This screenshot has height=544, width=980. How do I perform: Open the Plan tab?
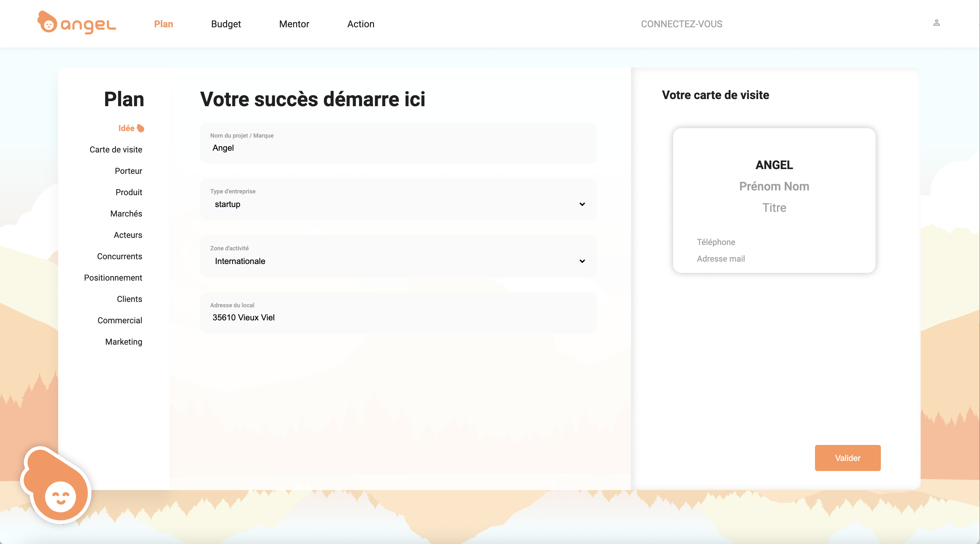(x=164, y=24)
